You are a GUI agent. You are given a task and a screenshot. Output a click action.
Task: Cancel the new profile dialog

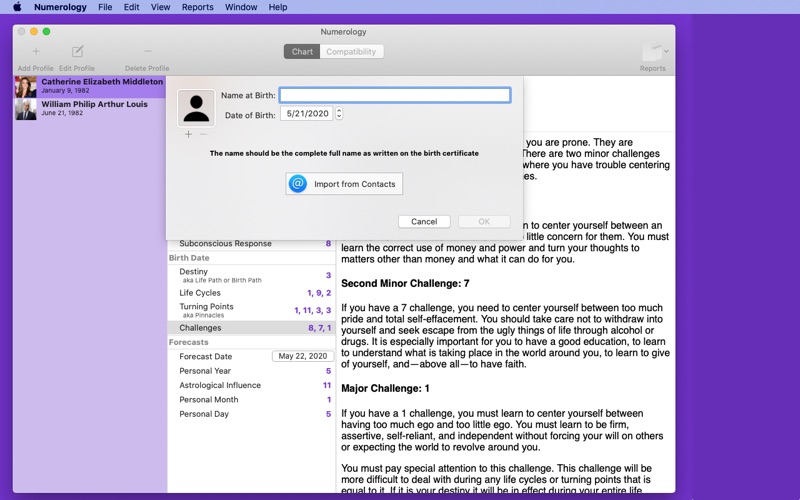coord(424,221)
